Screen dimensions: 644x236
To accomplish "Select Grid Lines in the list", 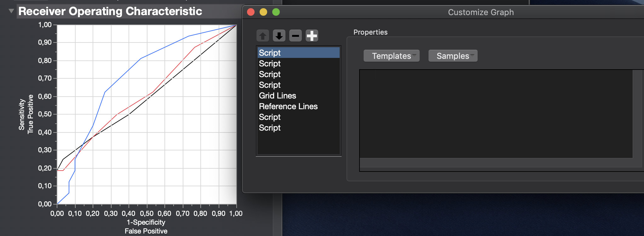I will click(x=277, y=96).
